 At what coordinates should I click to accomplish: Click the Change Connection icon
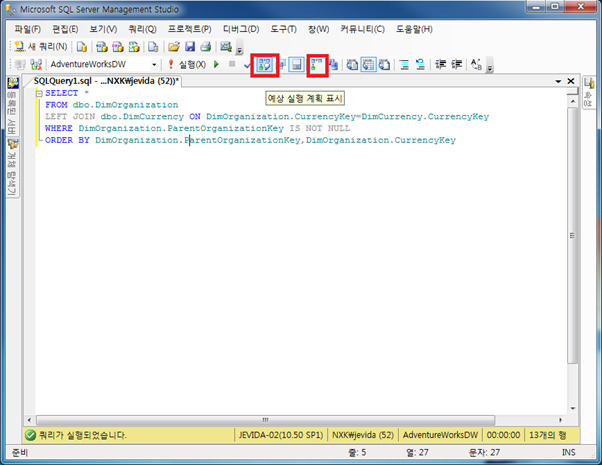[x=36, y=65]
